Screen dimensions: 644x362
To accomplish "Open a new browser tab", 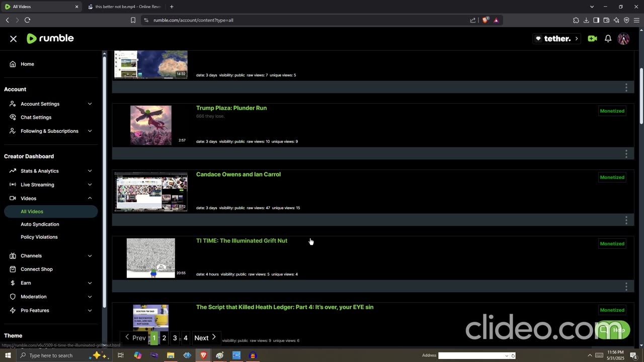I will pos(172,7).
